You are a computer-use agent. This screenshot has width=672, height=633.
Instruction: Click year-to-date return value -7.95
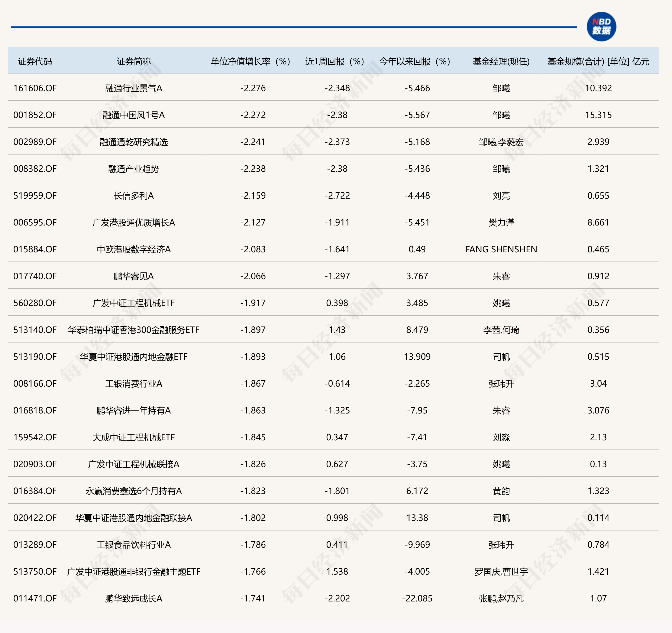[417, 410]
